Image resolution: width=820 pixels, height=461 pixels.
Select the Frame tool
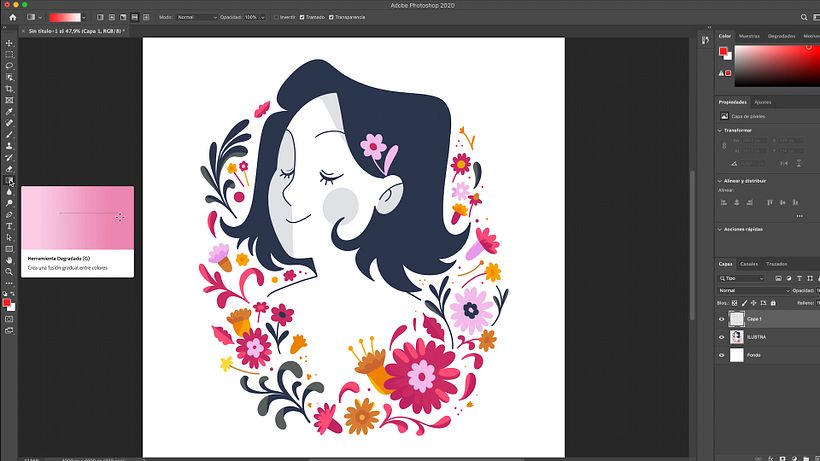(x=9, y=100)
